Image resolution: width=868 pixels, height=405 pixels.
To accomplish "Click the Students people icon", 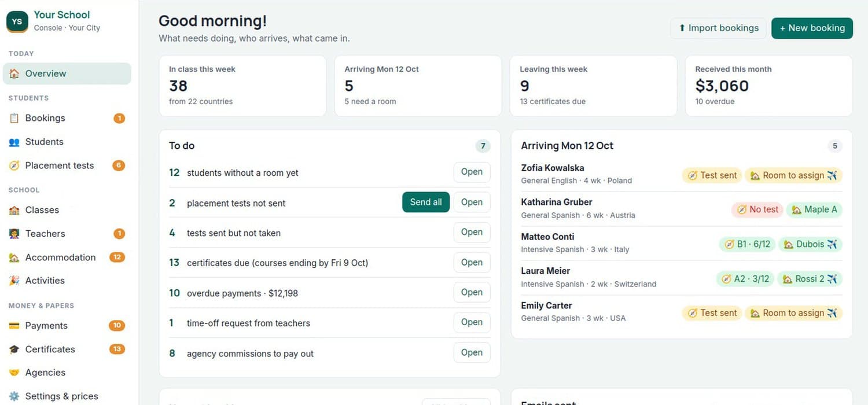I will [14, 142].
